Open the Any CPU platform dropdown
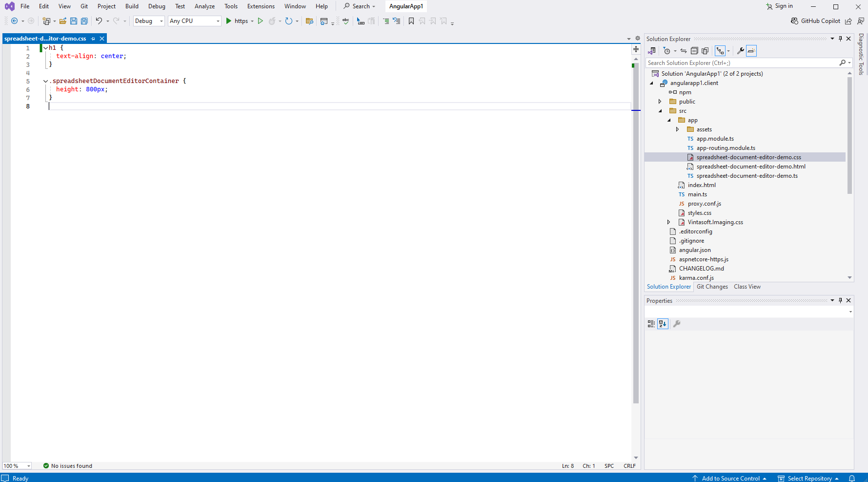This screenshot has width=868, height=482. click(x=194, y=21)
